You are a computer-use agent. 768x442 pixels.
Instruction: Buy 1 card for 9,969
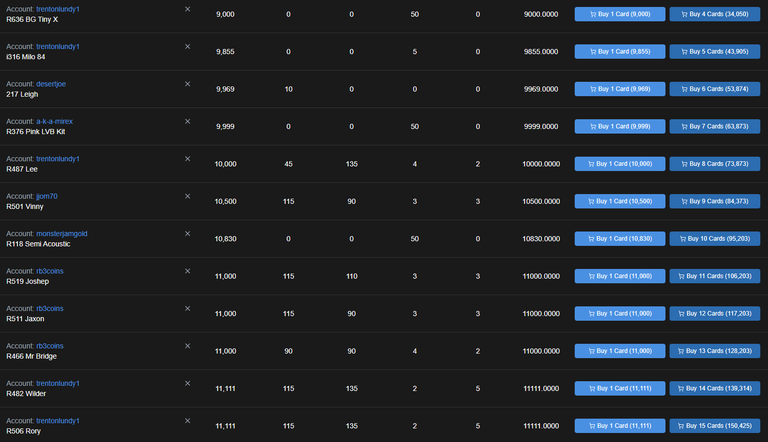coord(620,89)
